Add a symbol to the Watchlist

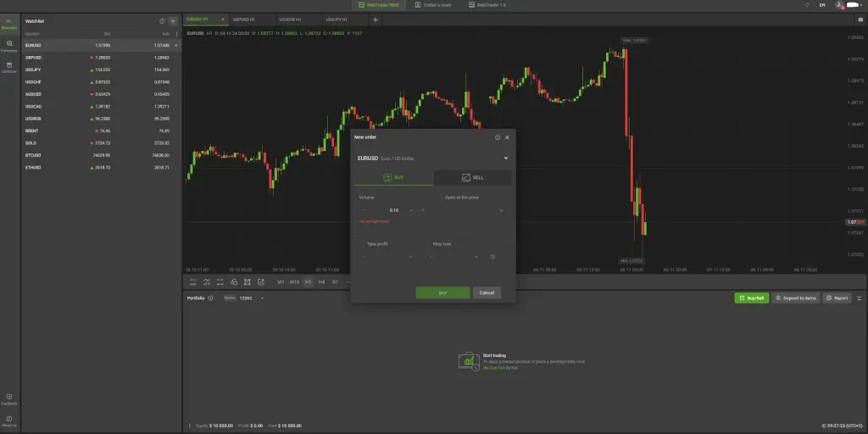click(x=173, y=21)
